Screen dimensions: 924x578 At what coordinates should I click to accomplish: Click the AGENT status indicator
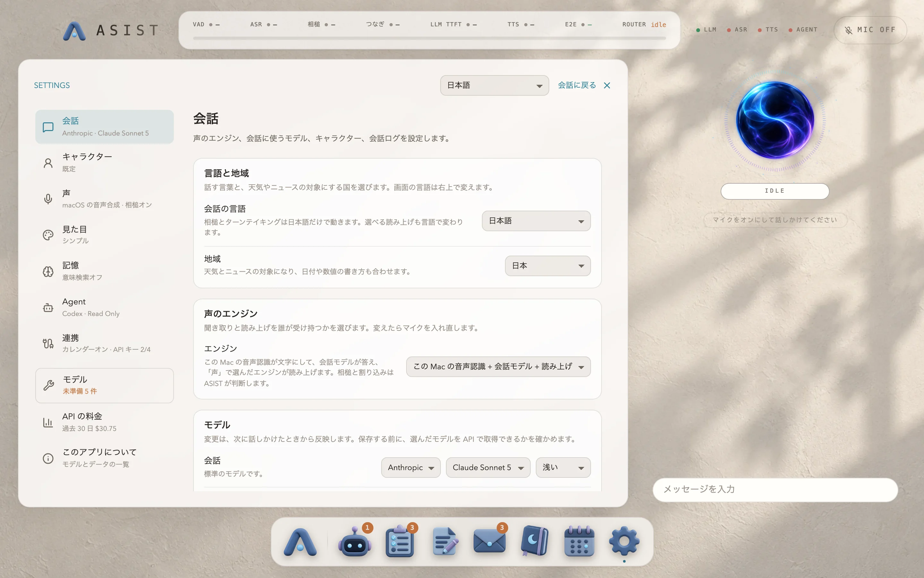click(x=803, y=30)
